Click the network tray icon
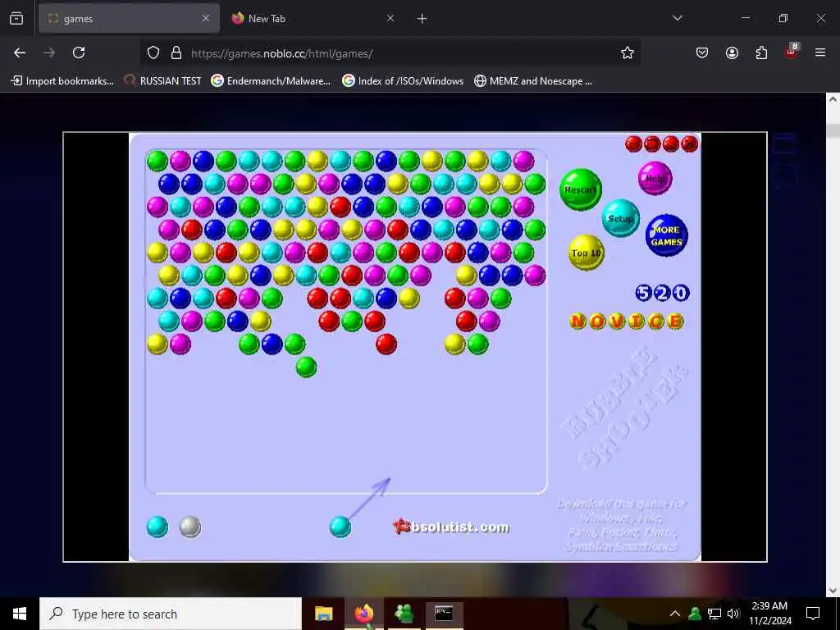Screen dimensions: 840x630 [x=714, y=614]
